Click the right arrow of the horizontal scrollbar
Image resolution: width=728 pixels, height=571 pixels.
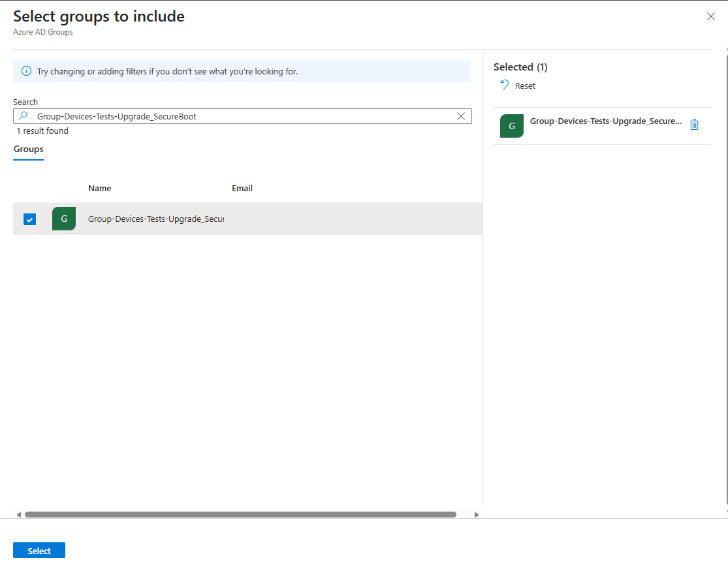click(477, 515)
